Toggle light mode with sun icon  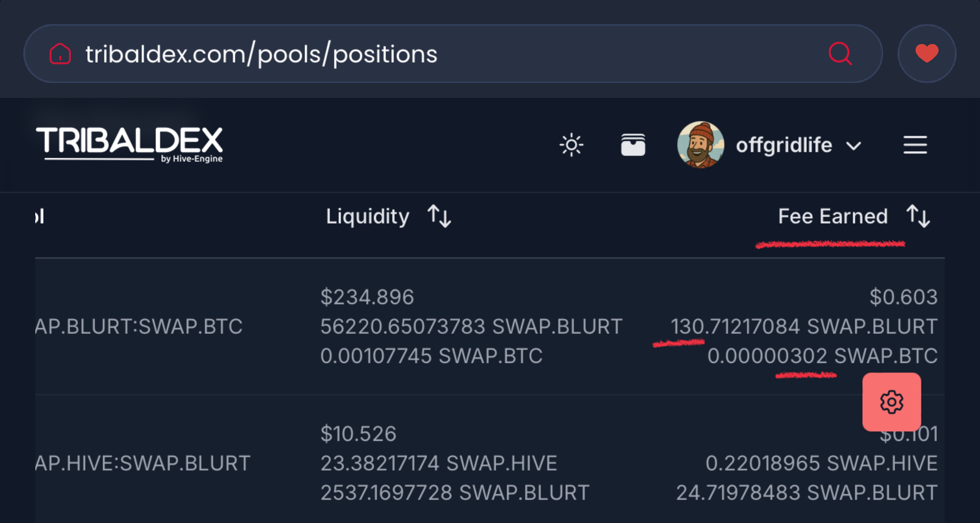pyautogui.click(x=571, y=145)
